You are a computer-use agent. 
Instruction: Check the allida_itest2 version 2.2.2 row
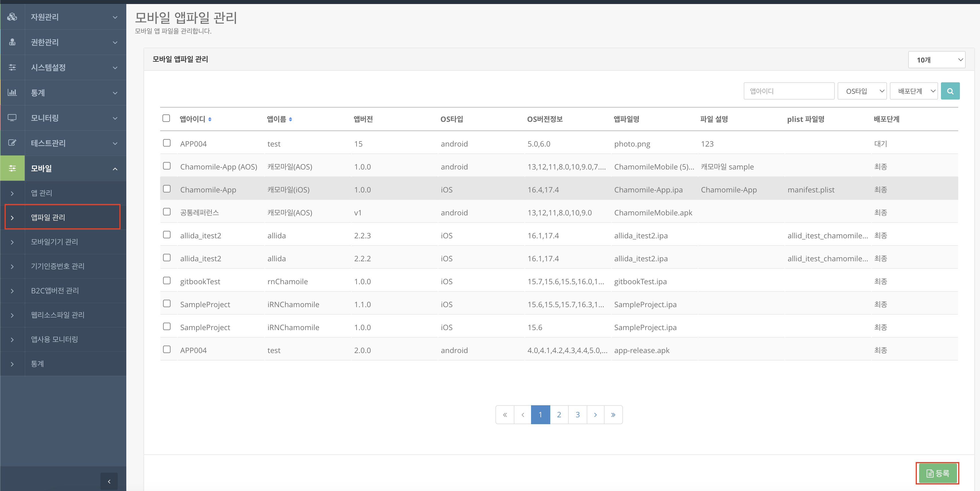166,258
